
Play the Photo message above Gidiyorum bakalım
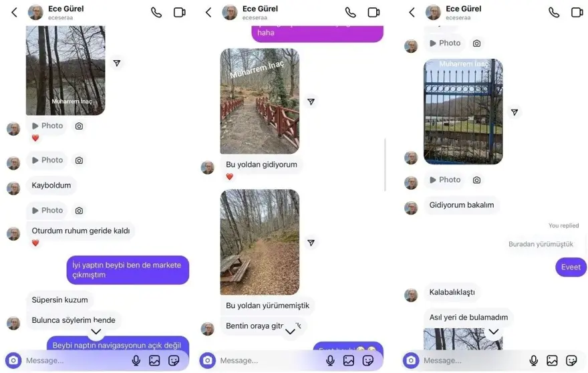click(x=445, y=180)
